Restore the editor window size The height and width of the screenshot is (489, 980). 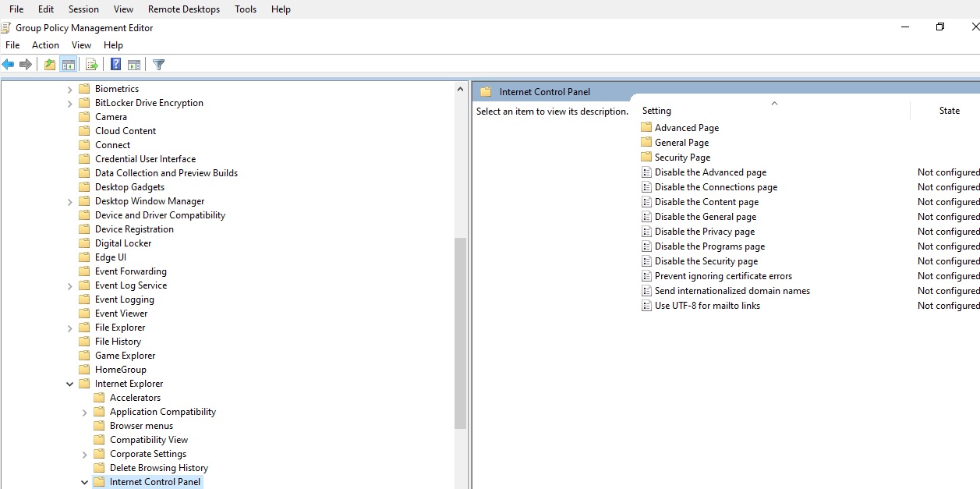click(x=940, y=27)
